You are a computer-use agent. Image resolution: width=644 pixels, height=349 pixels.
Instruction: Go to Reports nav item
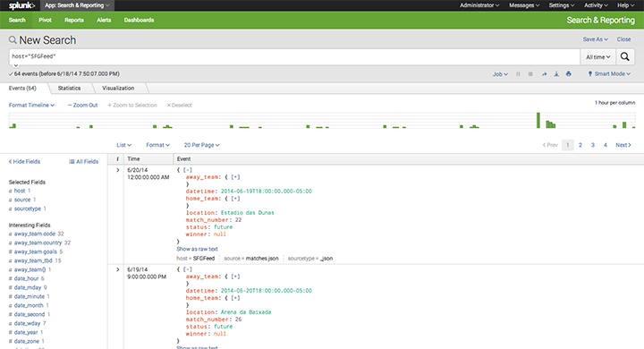click(74, 21)
